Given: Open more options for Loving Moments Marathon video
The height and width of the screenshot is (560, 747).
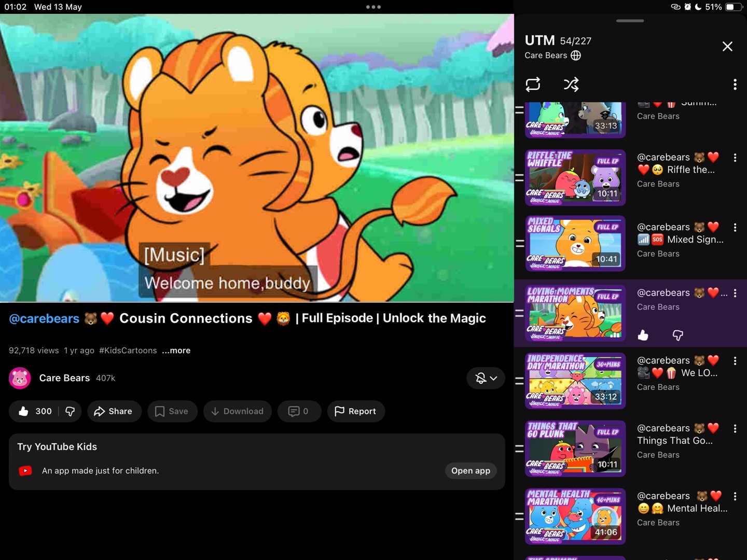Looking at the screenshot, I should click(735, 293).
